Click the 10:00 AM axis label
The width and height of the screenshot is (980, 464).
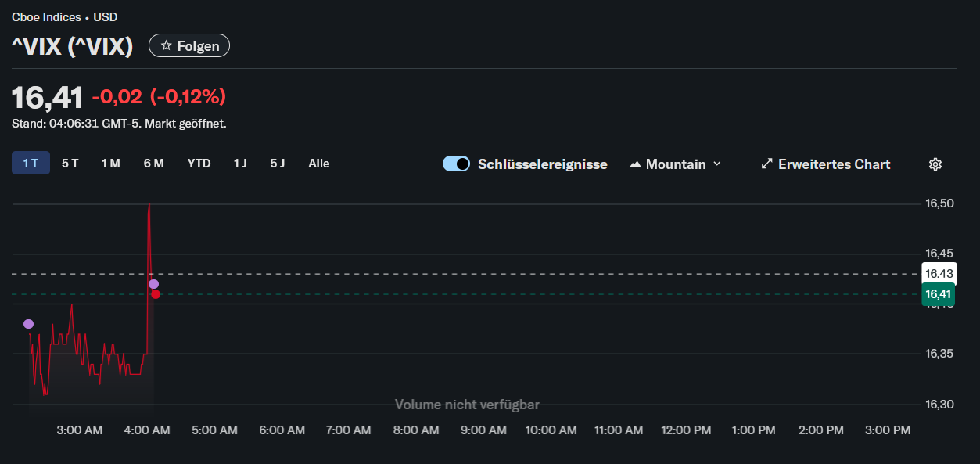[551, 430]
